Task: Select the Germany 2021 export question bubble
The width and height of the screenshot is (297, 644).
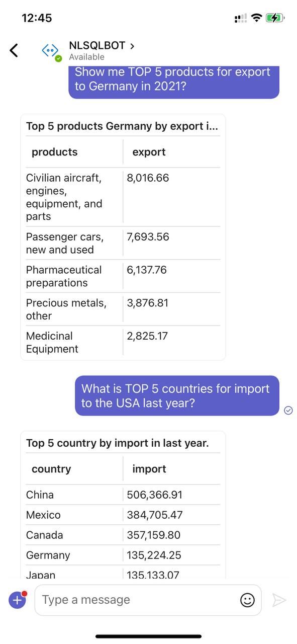Action: [x=174, y=79]
